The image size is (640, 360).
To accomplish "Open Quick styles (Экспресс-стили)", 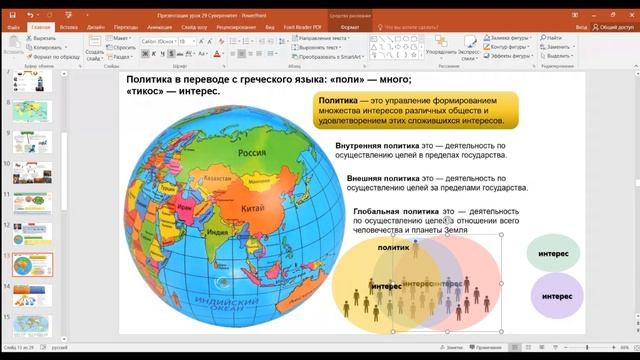I will tap(469, 48).
